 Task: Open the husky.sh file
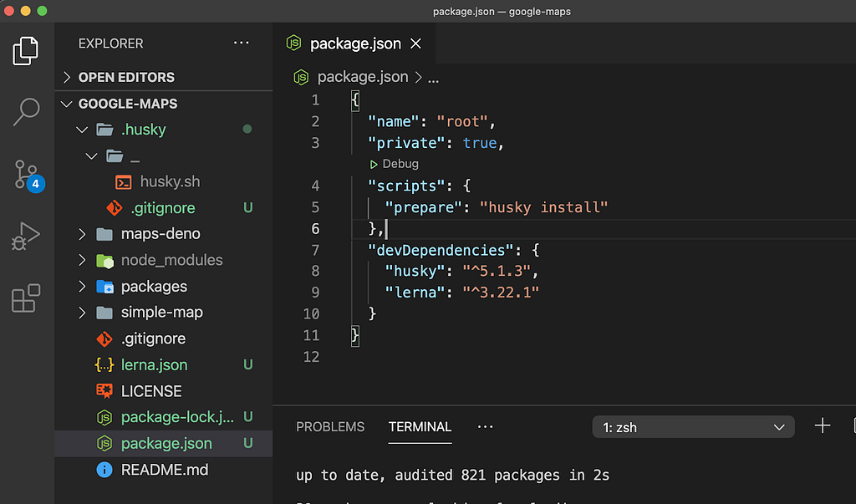click(164, 182)
